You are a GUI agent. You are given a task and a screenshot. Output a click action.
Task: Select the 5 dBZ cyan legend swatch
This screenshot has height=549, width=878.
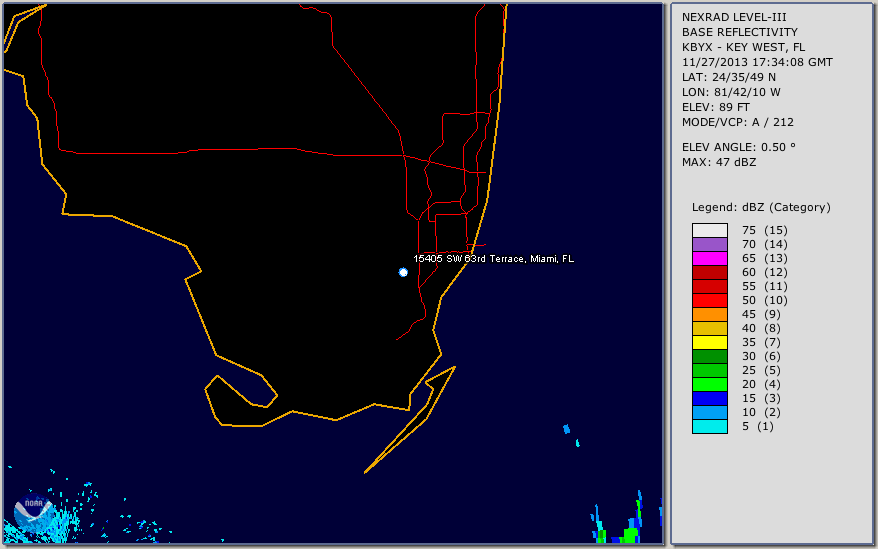pos(709,426)
